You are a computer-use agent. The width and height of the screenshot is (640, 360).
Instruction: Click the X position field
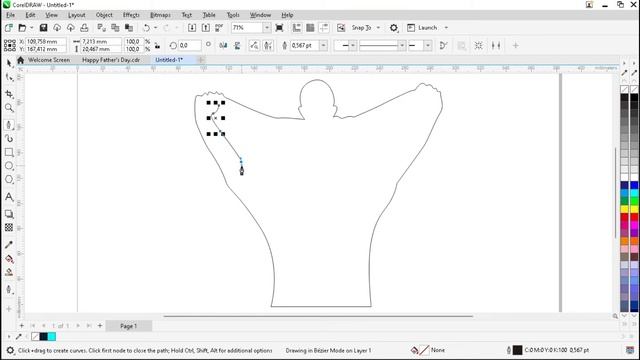(x=45, y=42)
